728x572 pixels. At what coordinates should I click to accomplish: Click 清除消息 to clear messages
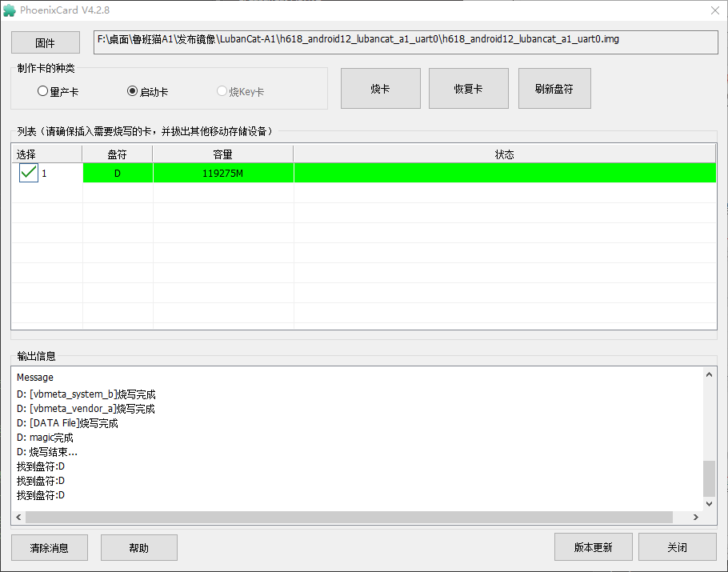coord(49,548)
